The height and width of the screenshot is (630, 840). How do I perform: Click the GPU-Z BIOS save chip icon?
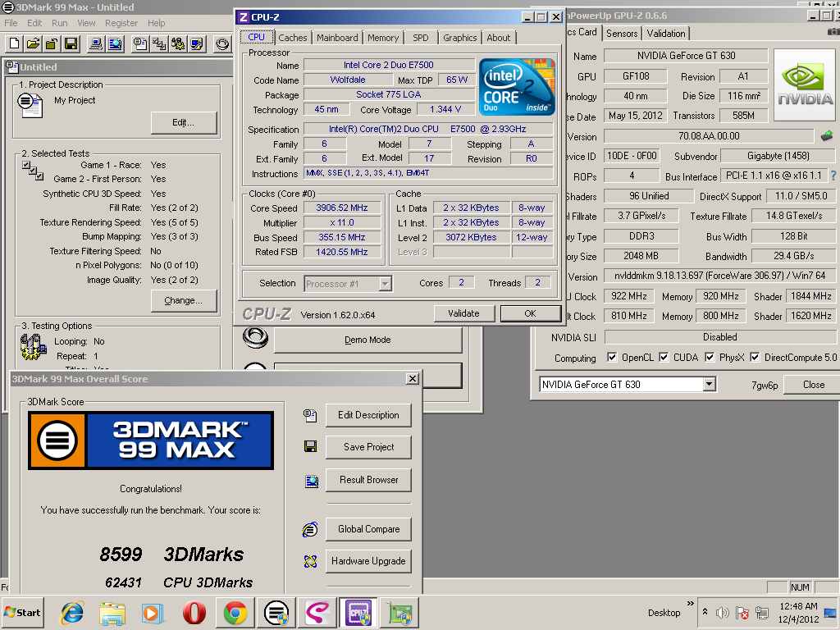pos(827,136)
